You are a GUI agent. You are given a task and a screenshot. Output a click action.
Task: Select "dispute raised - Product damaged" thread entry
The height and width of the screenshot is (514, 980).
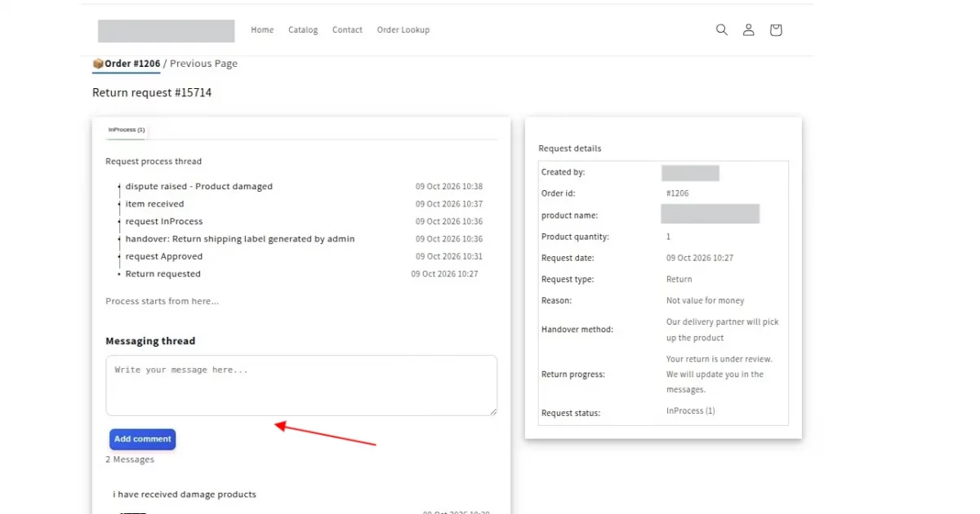pyautogui.click(x=199, y=187)
